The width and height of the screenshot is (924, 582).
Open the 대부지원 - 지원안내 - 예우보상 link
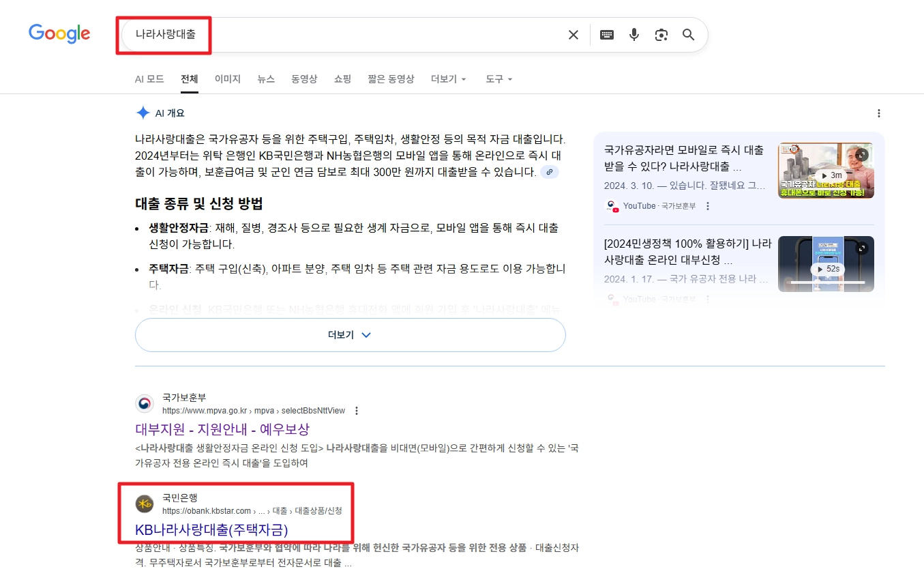point(220,428)
